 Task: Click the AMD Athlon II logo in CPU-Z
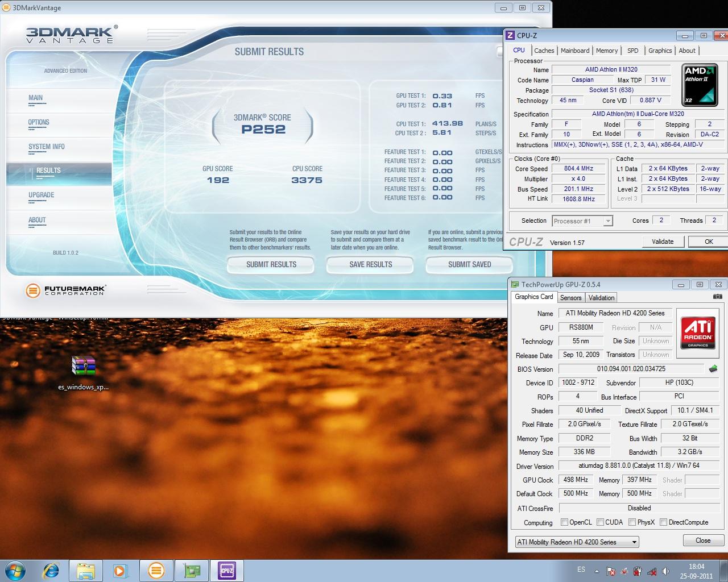coord(700,85)
